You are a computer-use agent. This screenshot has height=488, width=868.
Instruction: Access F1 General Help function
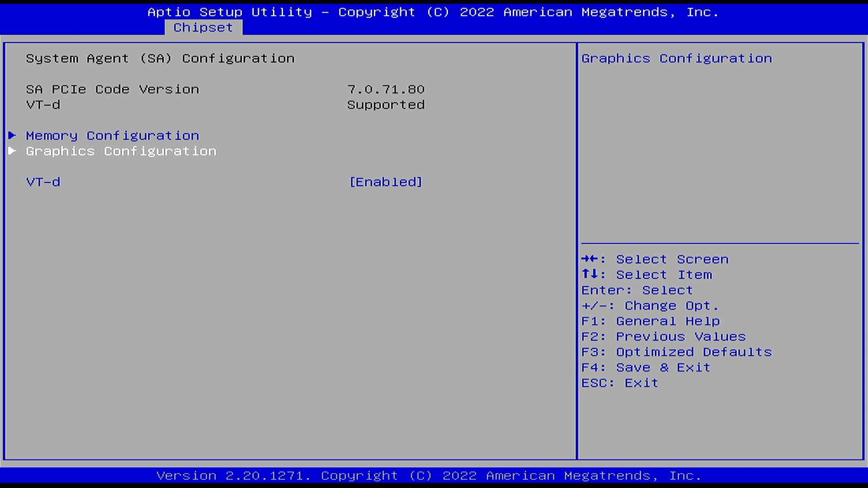point(651,320)
